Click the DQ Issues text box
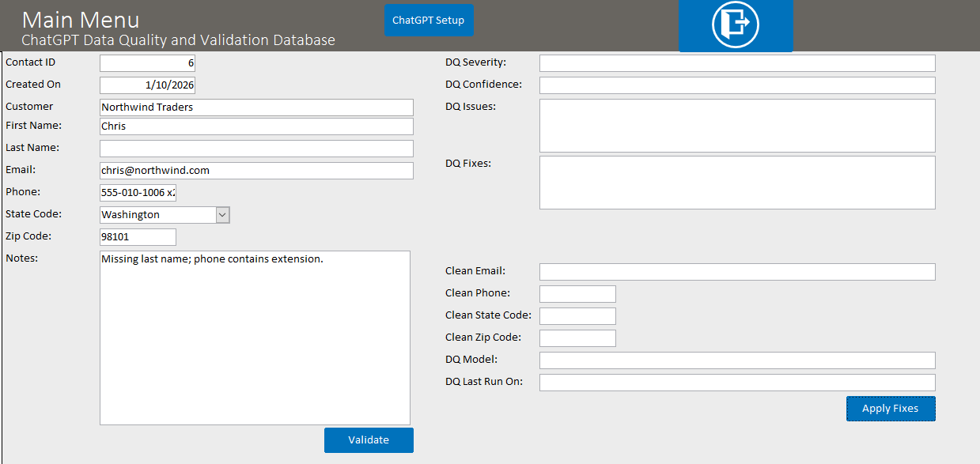The image size is (980, 464). [736, 126]
